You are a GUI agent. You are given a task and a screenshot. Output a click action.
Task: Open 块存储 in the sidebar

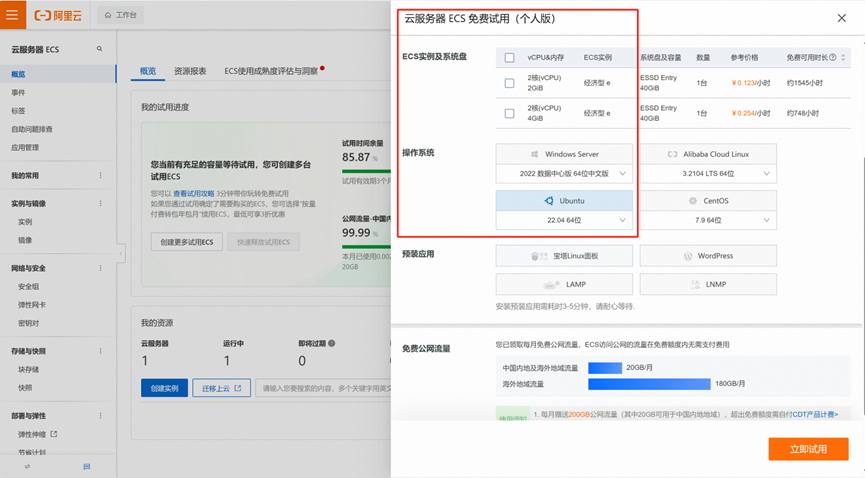tap(28, 369)
